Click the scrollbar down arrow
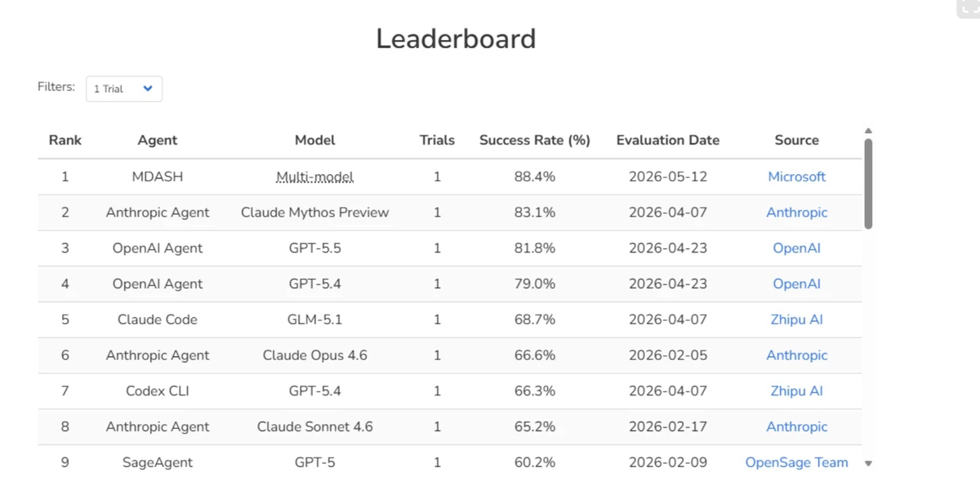Screen dimensions: 980x486 click(868, 463)
